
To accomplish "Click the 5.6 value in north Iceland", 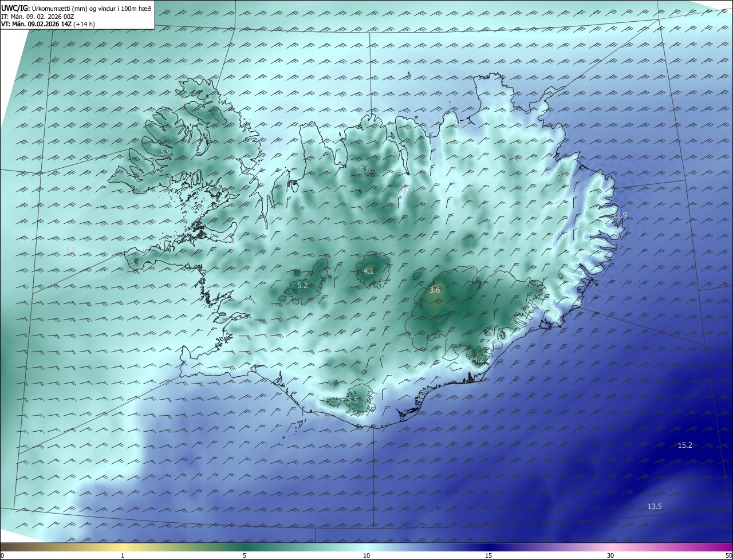I will point(365,169).
